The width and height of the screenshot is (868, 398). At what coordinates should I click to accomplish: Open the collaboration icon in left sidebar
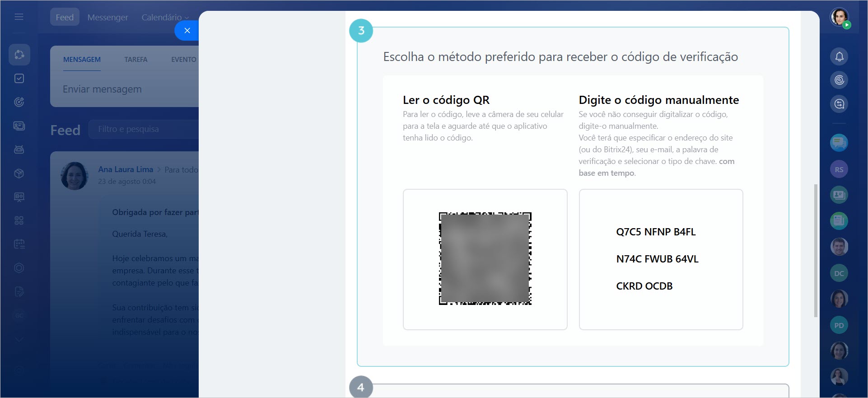coord(19,55)
